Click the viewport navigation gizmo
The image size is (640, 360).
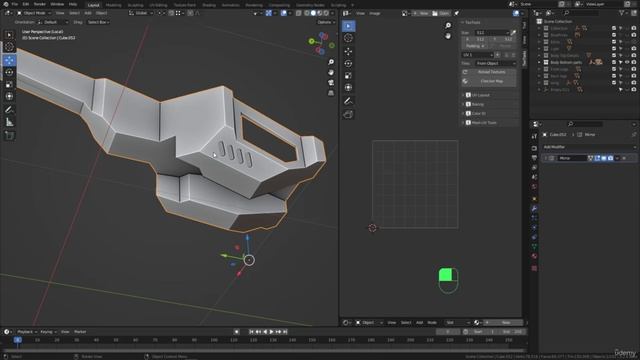coord(322,43)
